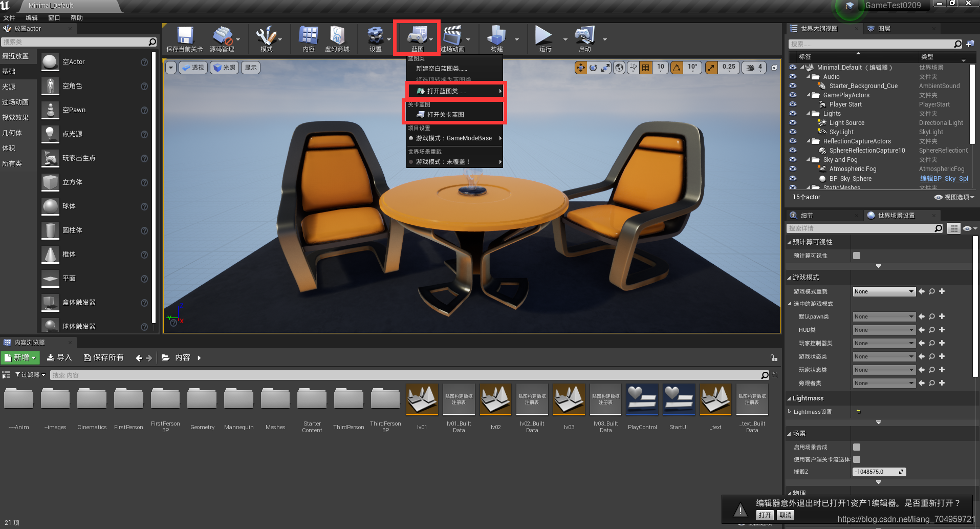The height and width of the screenshot is (529, 980).
Task: Open the 游戏模式重载 None dropdown
Action: (x=883, y=291)
